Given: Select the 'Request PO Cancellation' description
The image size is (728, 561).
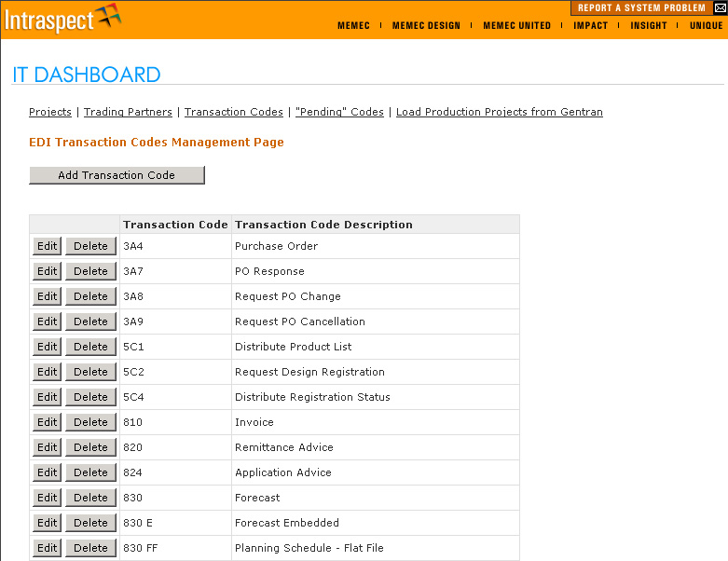Looking at the screenshot, I should pos(300,322).
